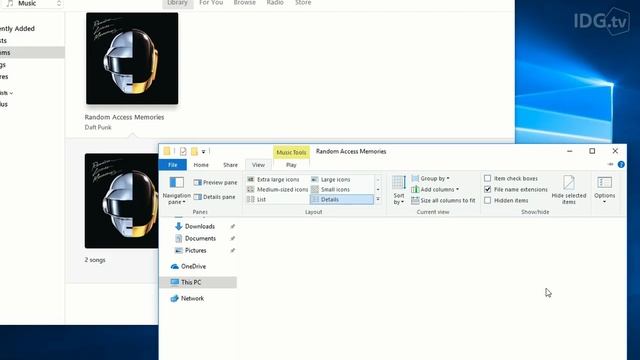This screenshot has height=360, width=640.
Task: Enable Hidden items checkbox
Action: [487, 200]
